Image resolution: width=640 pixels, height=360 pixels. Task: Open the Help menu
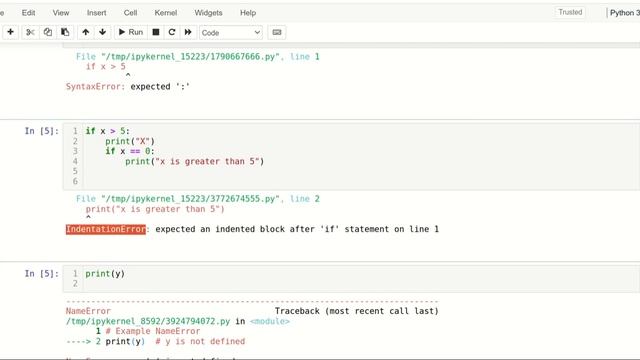point(248,13)
